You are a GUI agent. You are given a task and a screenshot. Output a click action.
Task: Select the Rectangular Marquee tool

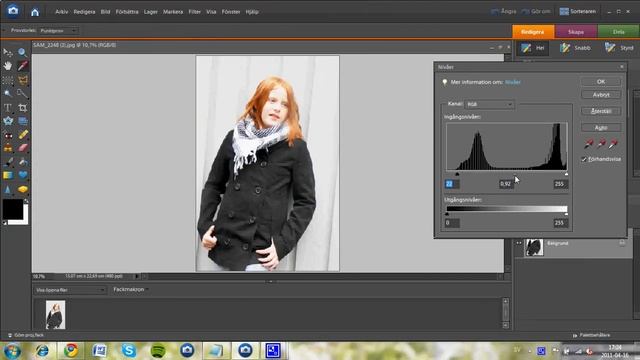pyautogui.click(x=8, y=80)
